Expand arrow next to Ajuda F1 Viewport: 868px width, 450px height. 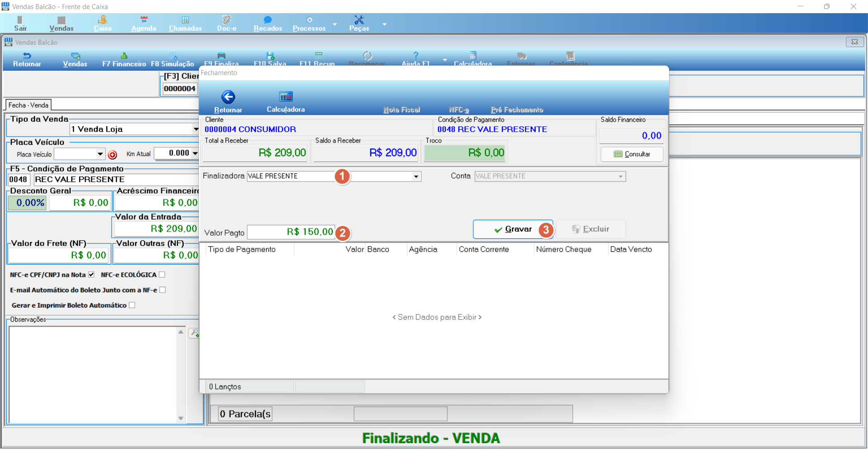pos(445,60)
